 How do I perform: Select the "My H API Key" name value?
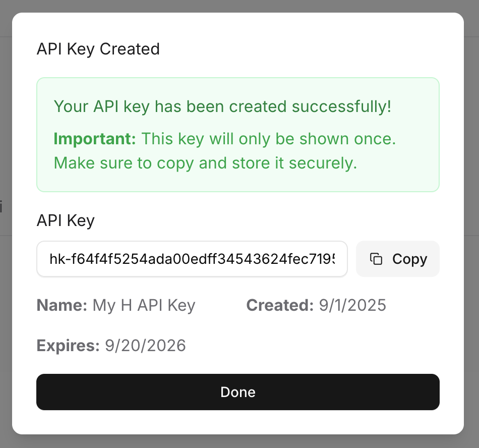point(144,306)
